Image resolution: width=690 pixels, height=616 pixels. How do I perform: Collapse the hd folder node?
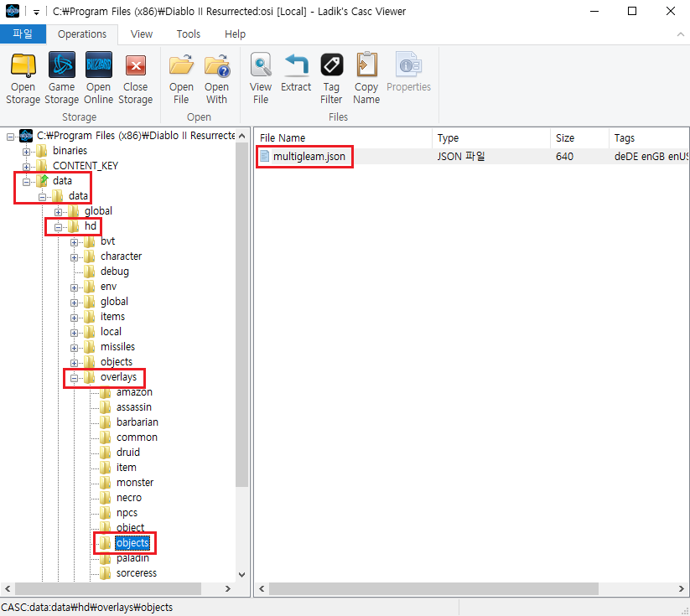click(58, 227)
